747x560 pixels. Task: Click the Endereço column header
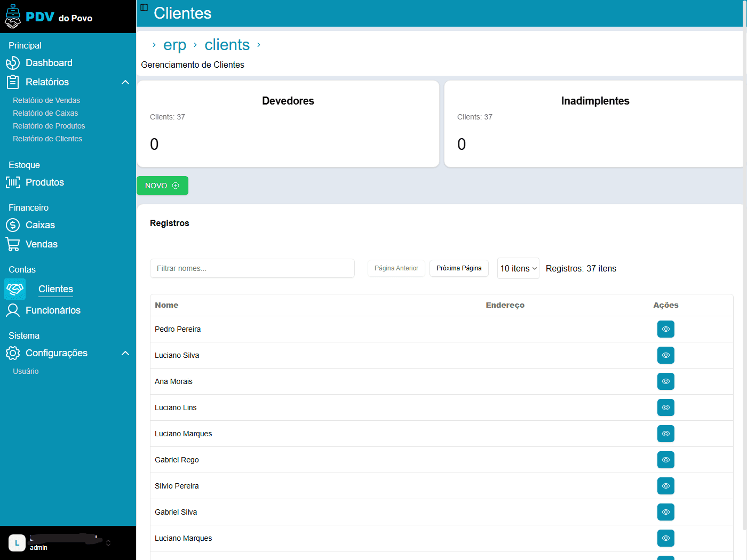pyautogui.click(x=505, y=305)
